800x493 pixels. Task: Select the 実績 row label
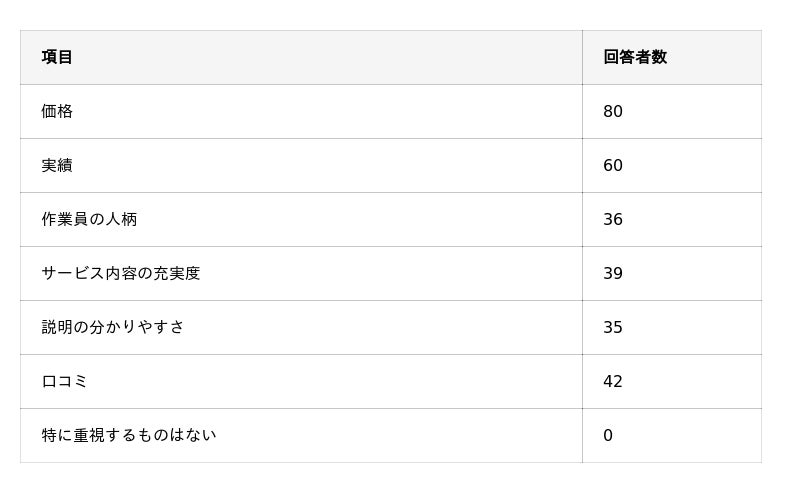(57, 165)
